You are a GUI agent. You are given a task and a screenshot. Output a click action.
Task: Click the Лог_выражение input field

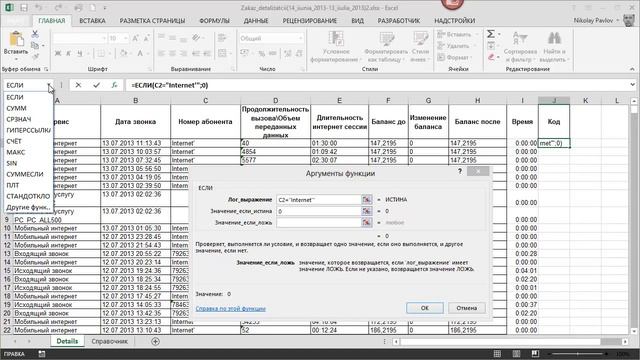click(x=319, y=200)
